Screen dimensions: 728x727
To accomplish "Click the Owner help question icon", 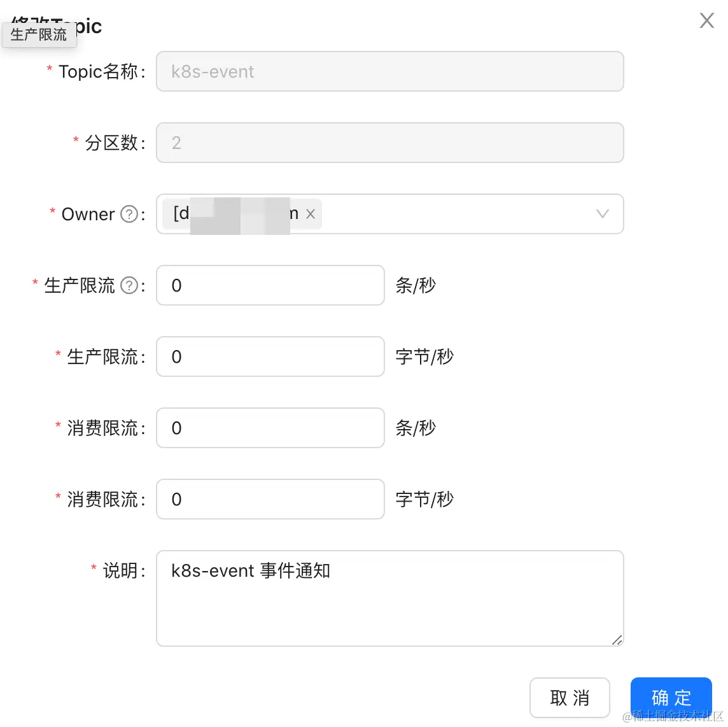I will point(129,214).
